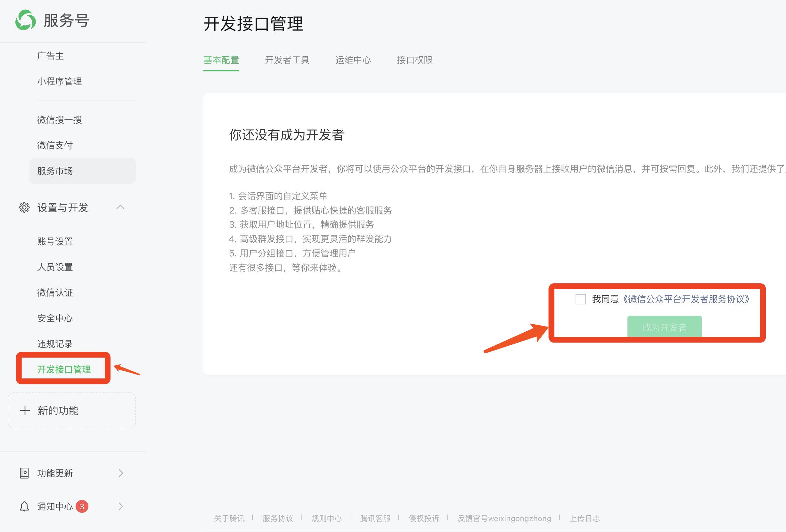
Task: Click the 腾讯客服 footer link
Action: pos(375,518)
